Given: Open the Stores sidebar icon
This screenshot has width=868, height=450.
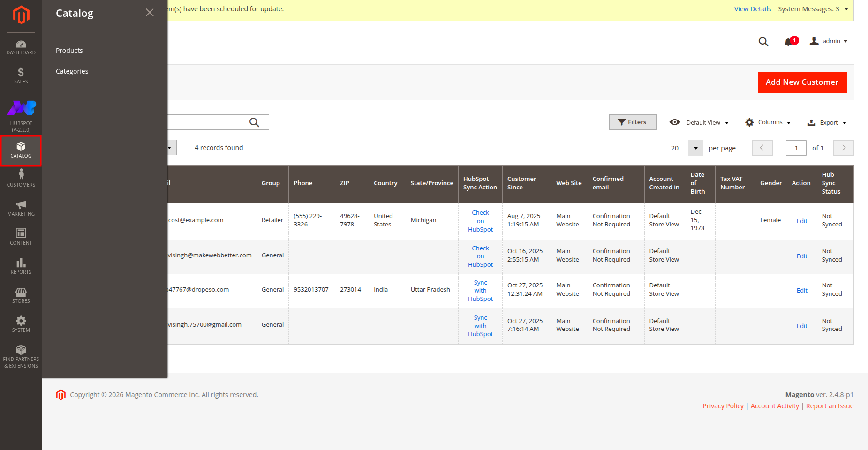Looking at the screenshot, I should pyautogui.click(x=21, y=295).
